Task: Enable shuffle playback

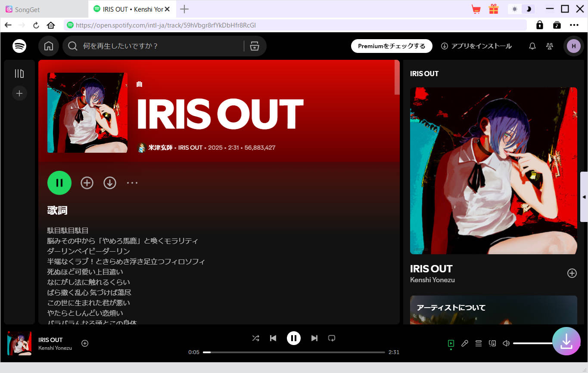Action: (255, 338)
